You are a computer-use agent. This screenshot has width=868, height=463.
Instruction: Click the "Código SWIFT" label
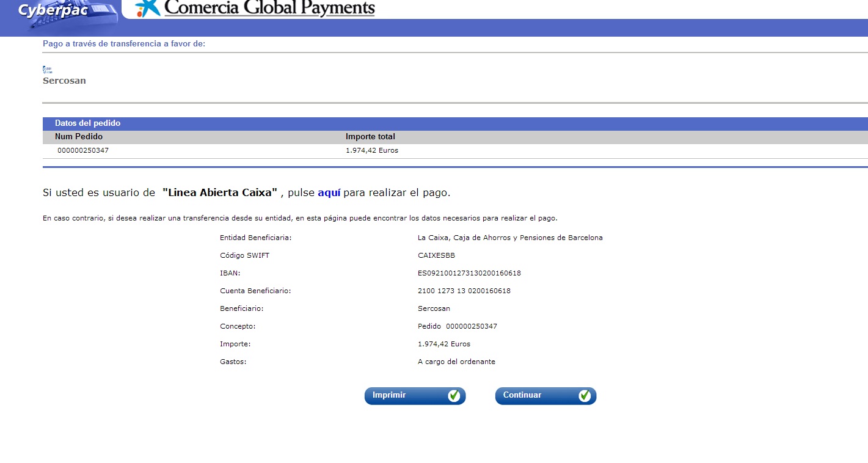244,255
